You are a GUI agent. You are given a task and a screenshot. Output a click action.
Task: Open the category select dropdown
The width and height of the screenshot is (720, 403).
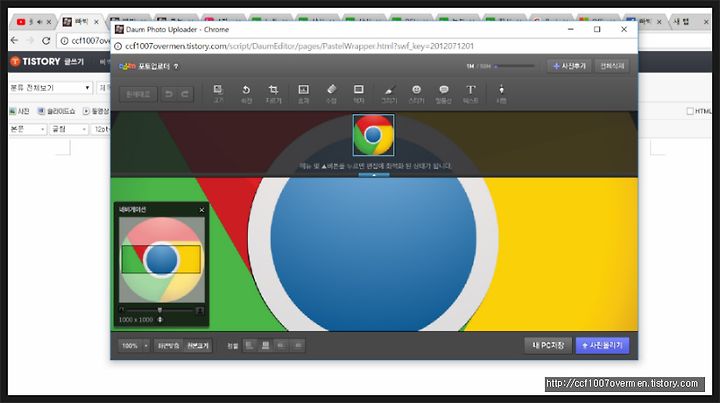pos(51,88)
